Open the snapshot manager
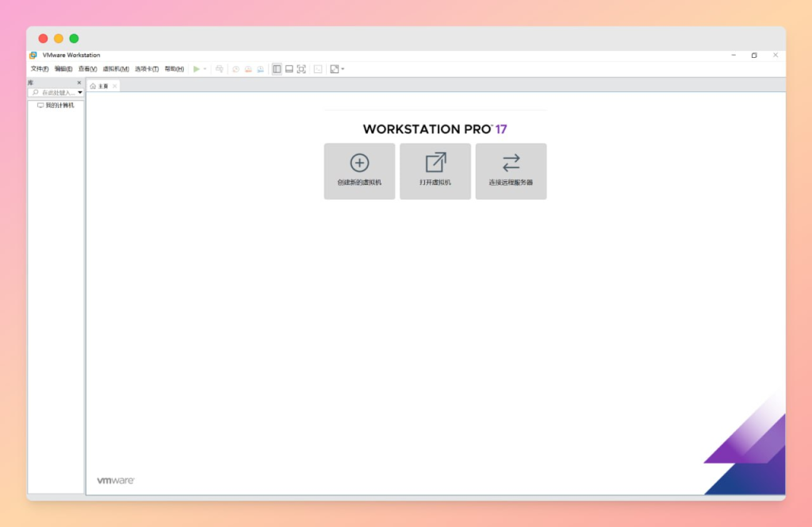 tap(261, 69)
